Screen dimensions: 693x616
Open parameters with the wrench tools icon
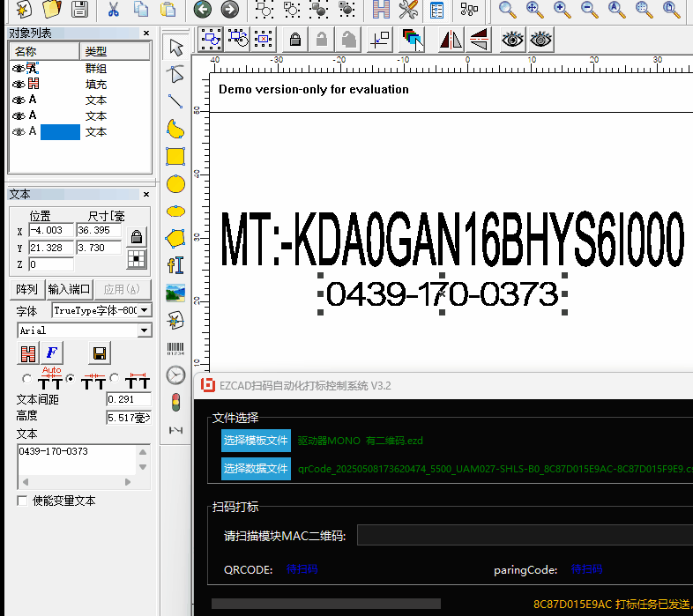408,9
